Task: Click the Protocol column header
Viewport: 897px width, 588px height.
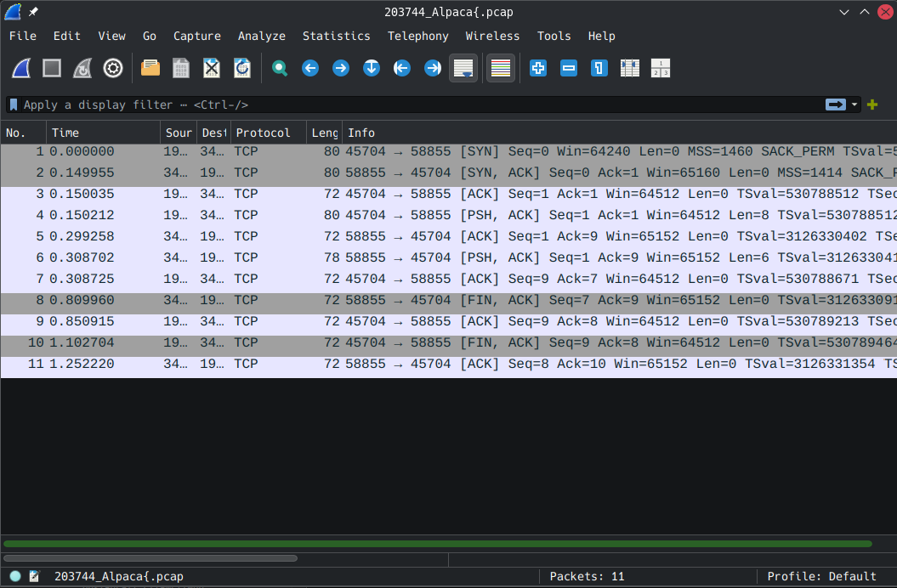Action: (x=264, y=133)
